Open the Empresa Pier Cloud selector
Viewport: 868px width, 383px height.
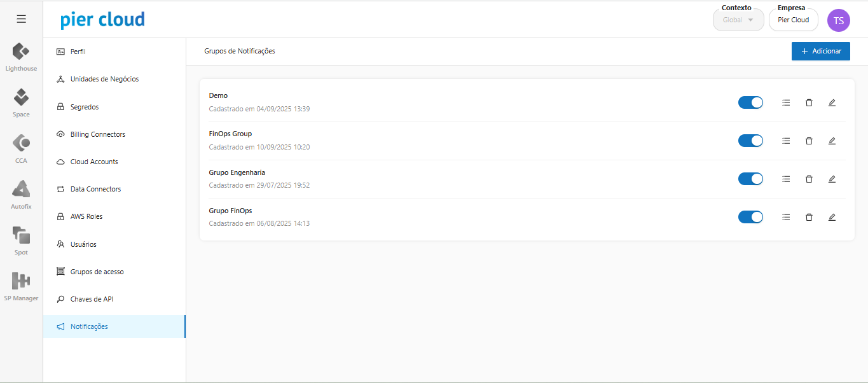pyautogui.click(x=793, y=20)
